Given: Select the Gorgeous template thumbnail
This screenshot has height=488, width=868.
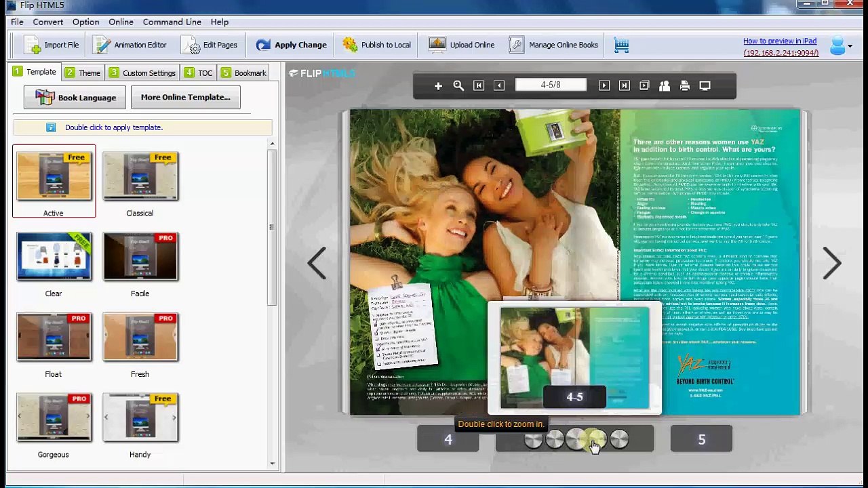Looking at the screenshot, I should coord(54,418).
